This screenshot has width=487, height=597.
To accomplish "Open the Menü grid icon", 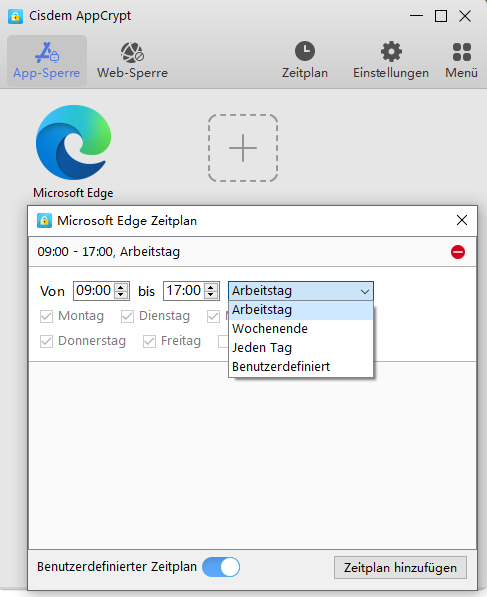I will 461,52.
